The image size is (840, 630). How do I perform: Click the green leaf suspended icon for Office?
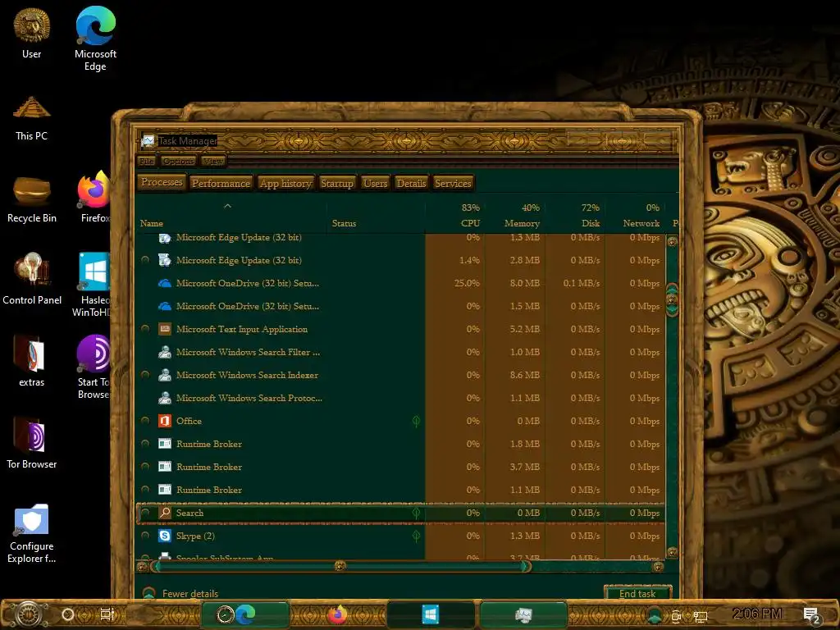click(416, 421)
